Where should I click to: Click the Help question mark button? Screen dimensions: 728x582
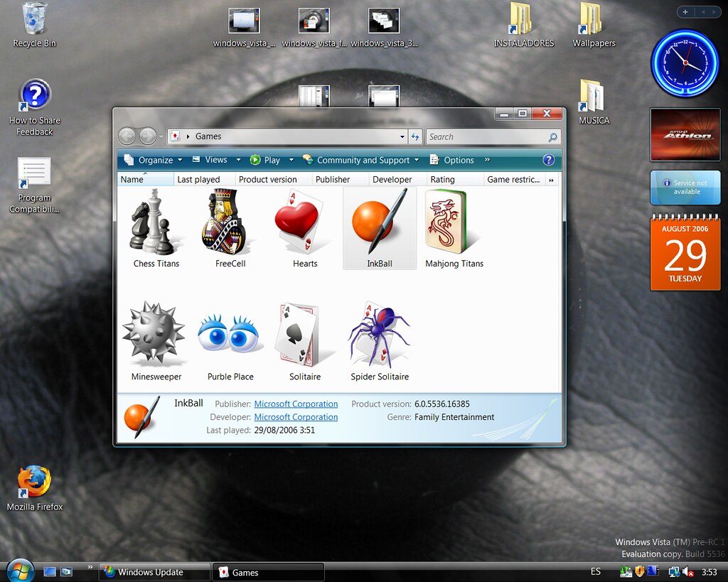point(548,159)
